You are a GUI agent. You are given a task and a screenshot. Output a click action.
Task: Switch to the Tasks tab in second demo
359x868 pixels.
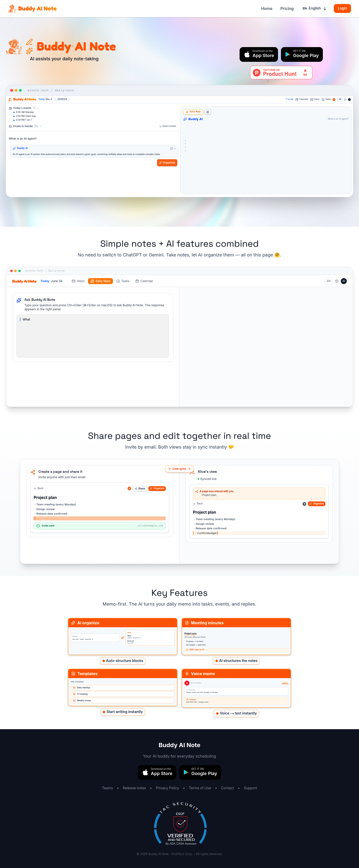[x=123, y=281]
